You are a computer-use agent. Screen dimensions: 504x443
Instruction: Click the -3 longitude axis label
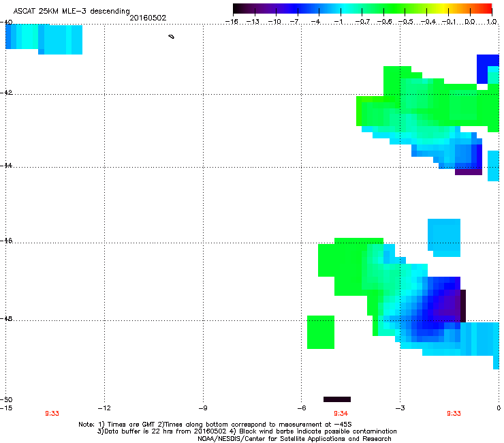pyautogui.click(x=400, y=408)
